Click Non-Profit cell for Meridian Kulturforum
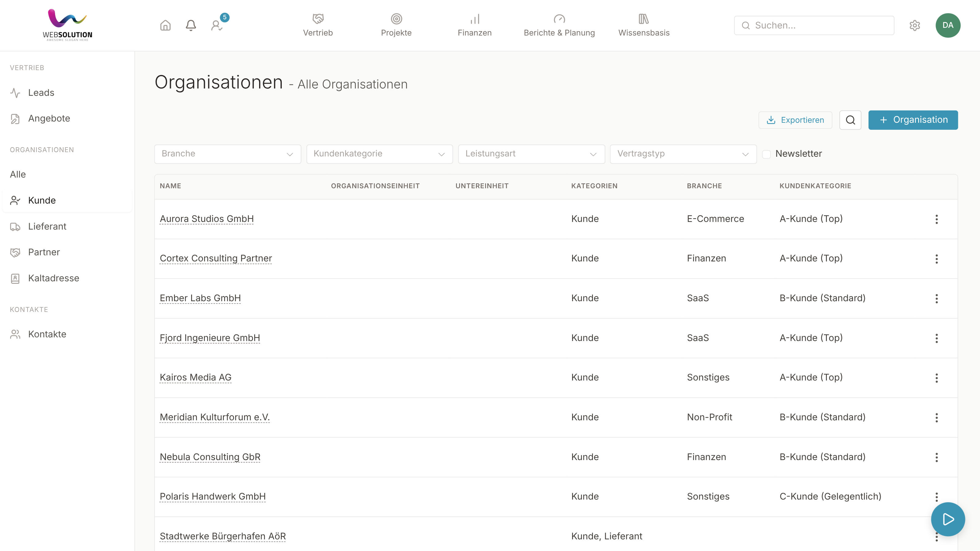The width and height of the screenshot is (980, 551). point(710,417)
